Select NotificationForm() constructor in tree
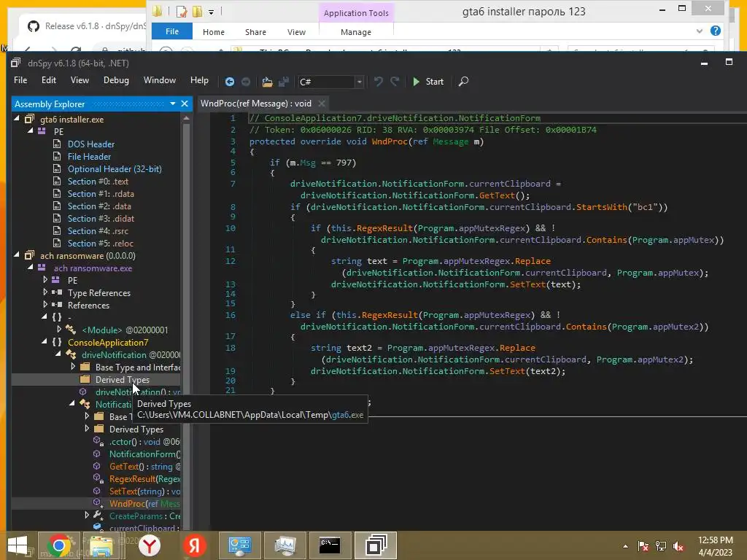The width and height of the screenshot is (747, 560). (x=144, y=454)
